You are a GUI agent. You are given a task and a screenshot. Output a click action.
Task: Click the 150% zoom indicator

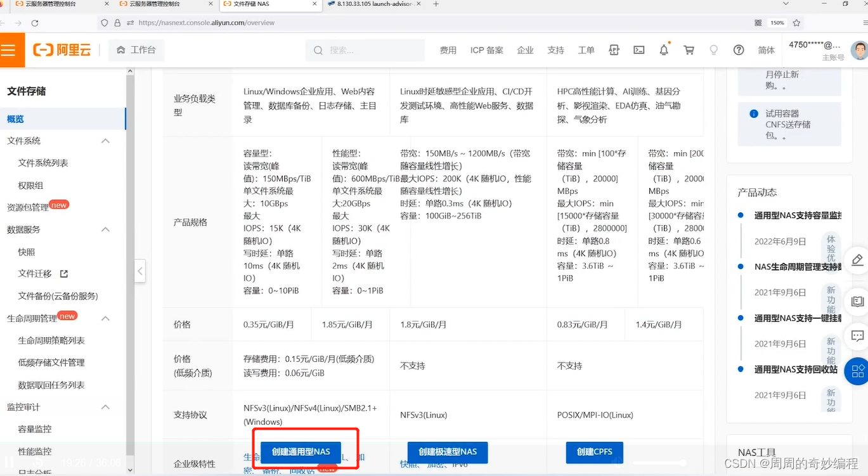[777, 23]
